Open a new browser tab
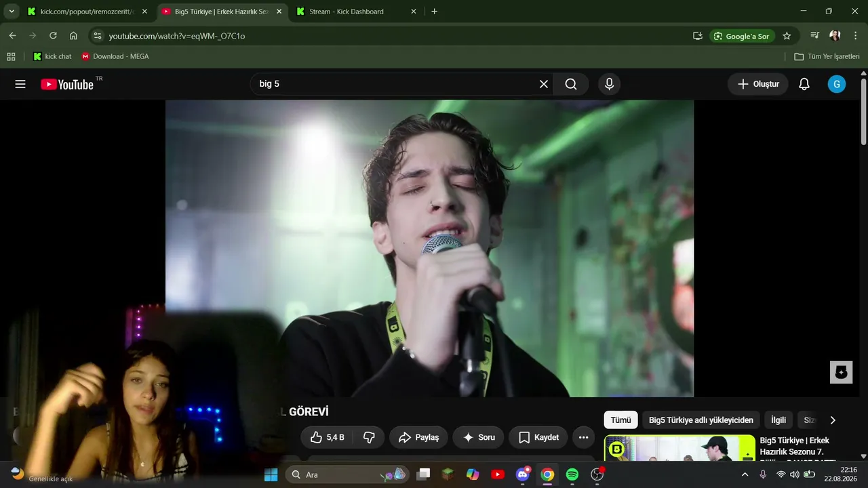Viewport: 868px width, 488px height. coord(434,12)
